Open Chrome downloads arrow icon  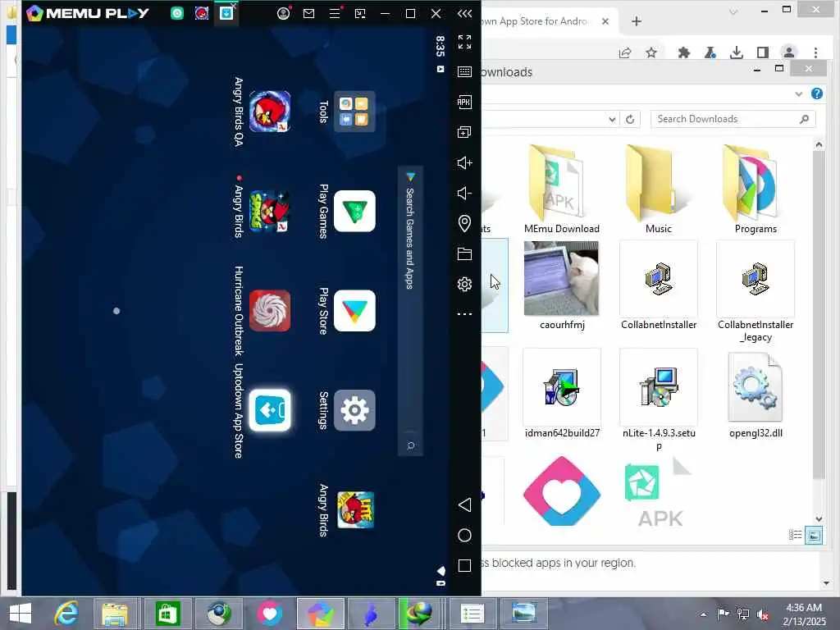point(737,52)
